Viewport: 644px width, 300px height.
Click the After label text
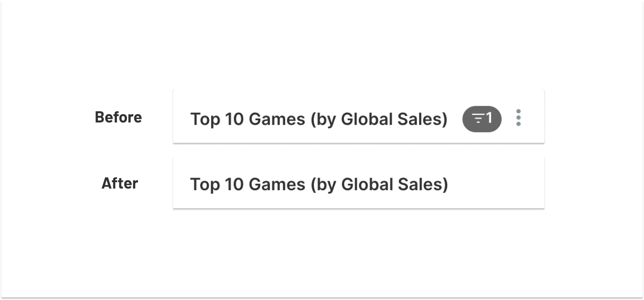coord(120,184)
